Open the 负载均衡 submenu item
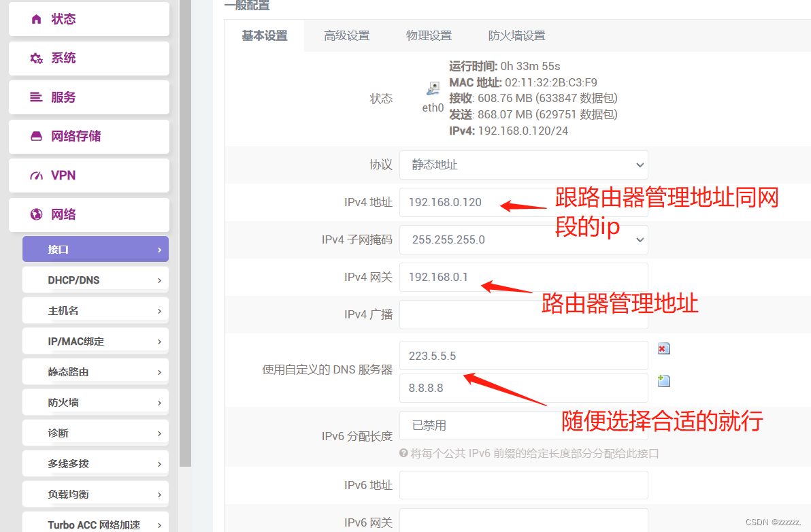This screenshot has height=532, width=811. pos(95,494)
